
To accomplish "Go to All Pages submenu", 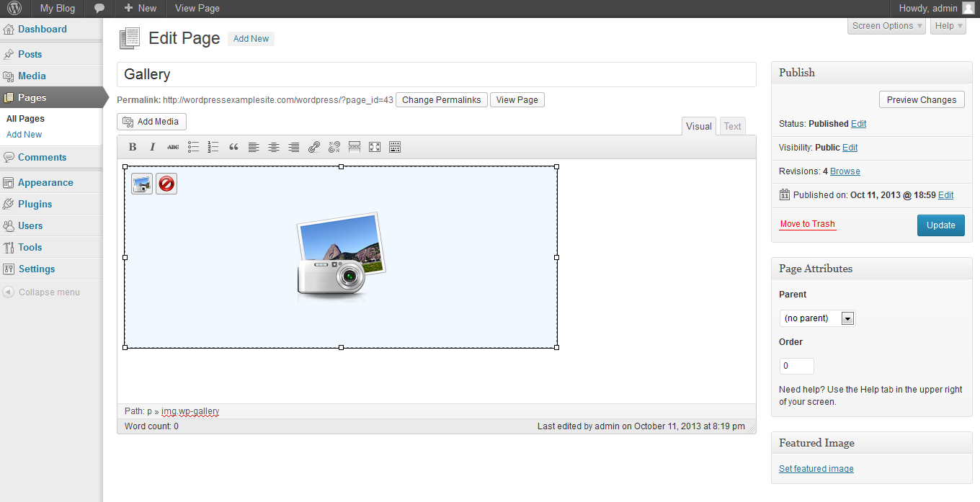I will [25, 119].
